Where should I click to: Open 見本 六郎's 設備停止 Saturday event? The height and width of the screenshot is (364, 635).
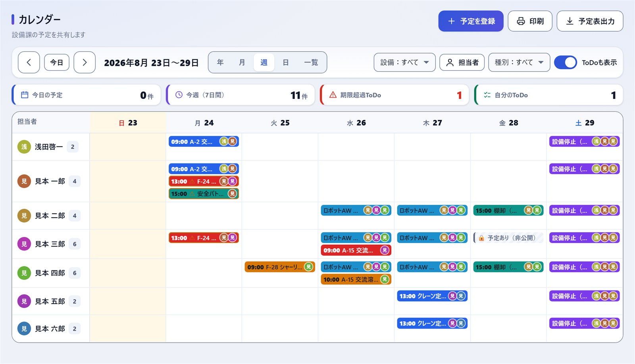585,324
